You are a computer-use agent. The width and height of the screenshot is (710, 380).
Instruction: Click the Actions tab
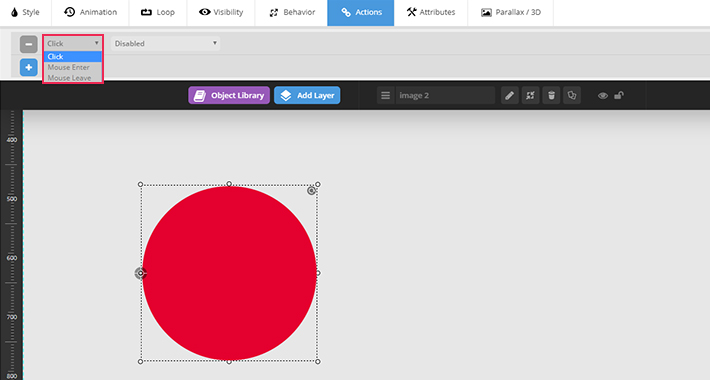tap(361, 12)
